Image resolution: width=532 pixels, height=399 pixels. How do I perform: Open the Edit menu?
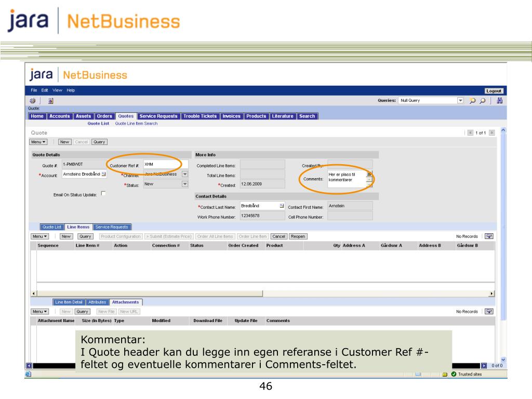pos(45,90)
